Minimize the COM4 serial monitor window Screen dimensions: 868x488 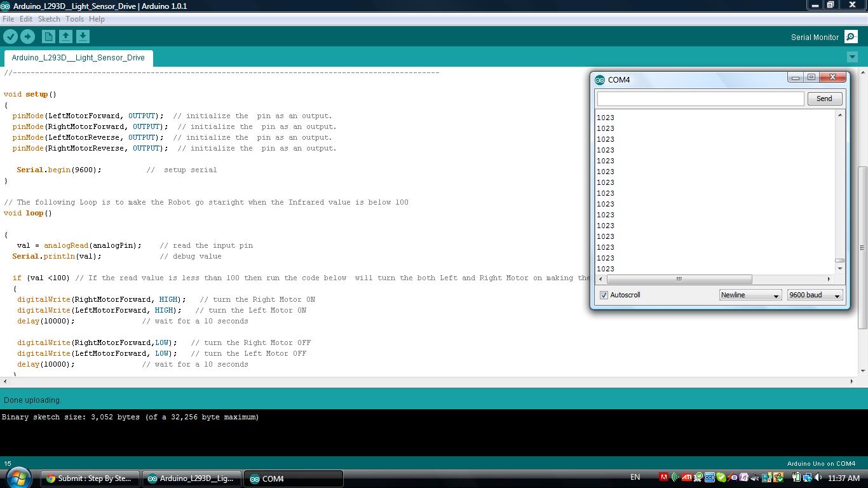click(795, 77)
